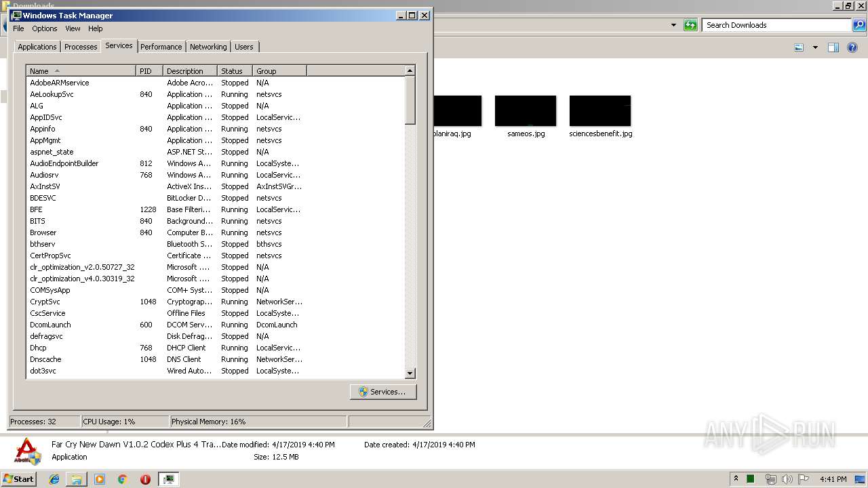Select the dot3svc service row
The width and height of the screenshot is (868, 488).
pyautogui.click(x=216, y=371)
